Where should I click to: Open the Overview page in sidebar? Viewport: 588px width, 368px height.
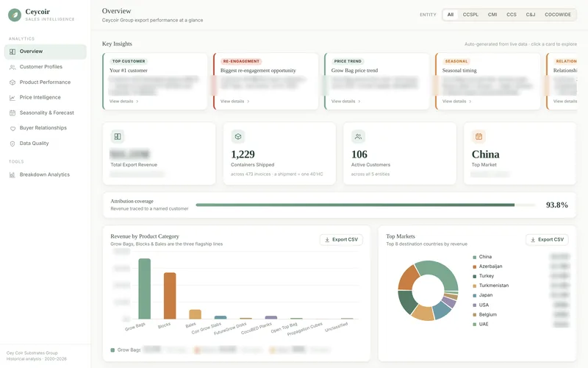click(x=46, y=52)
